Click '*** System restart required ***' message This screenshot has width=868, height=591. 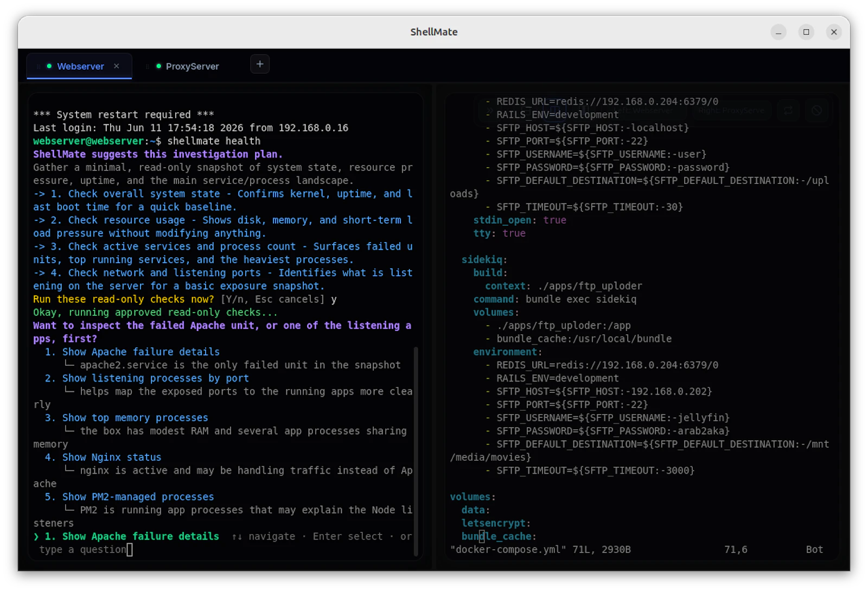tap(124, 115)
